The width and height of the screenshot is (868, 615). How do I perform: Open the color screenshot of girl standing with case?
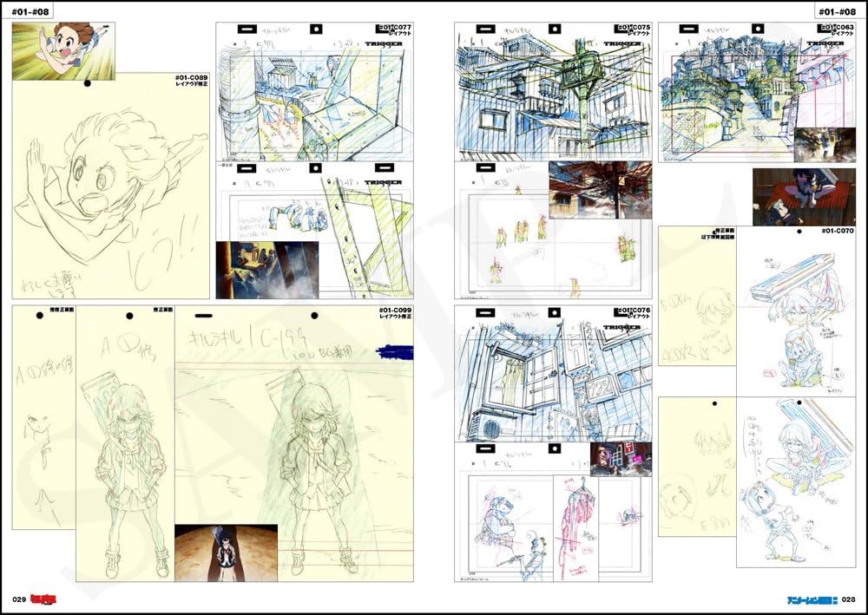click(x=226, y=552)
